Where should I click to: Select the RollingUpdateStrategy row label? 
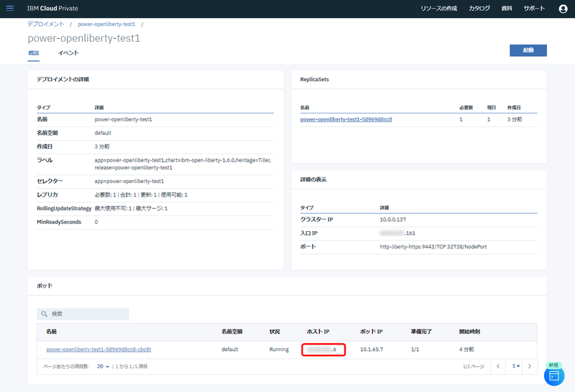point(64,208)
